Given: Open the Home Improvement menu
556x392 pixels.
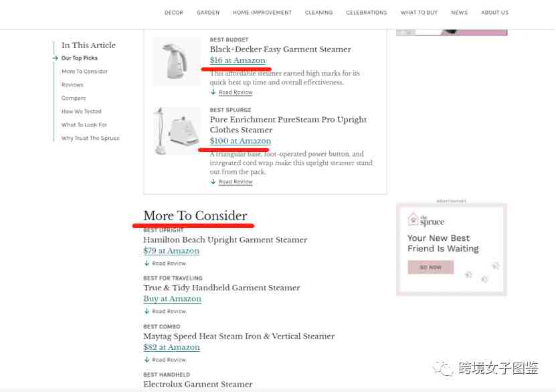Looking at the screenshot, I should [x=262, y=13].
